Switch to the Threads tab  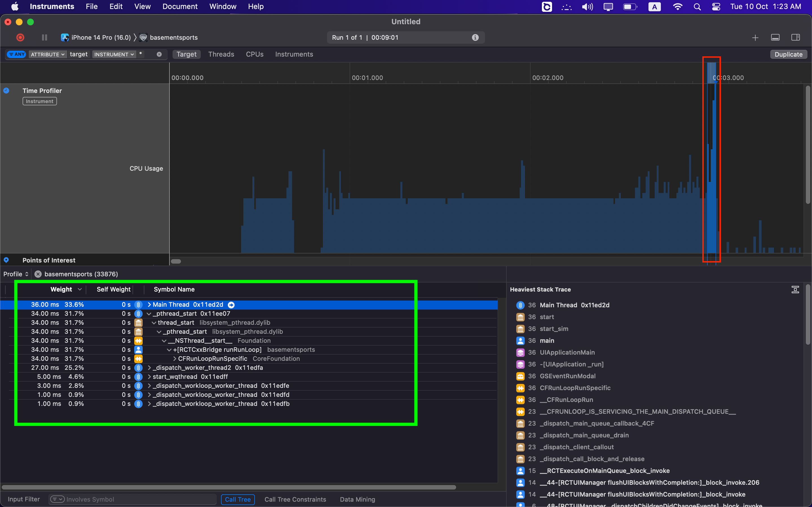[x=221, y=54]
